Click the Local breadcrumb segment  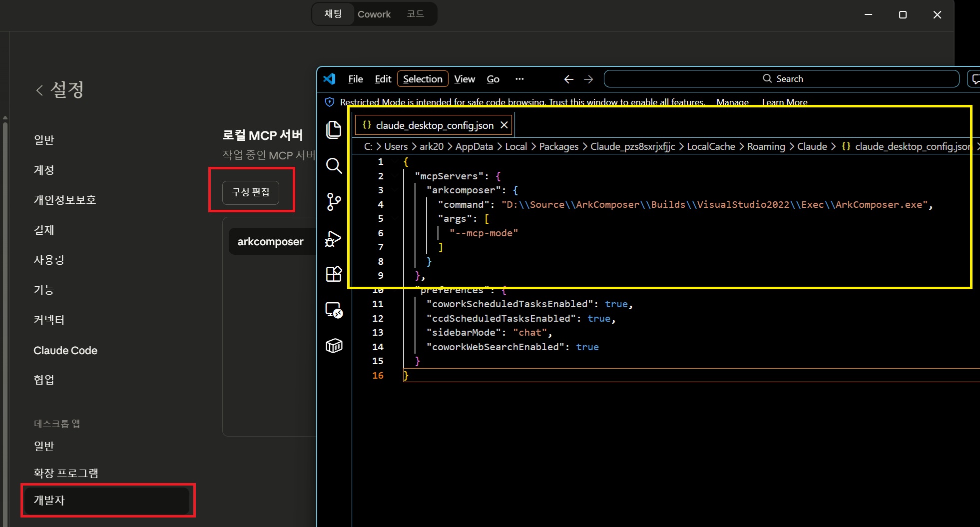tap(516, 146)
